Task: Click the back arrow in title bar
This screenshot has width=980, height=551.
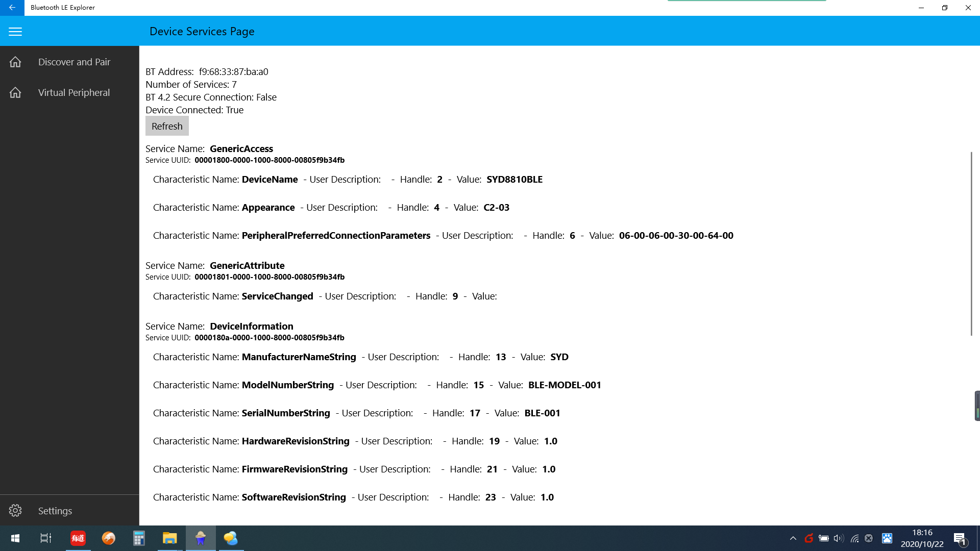Action: click(x=12, y=8)
